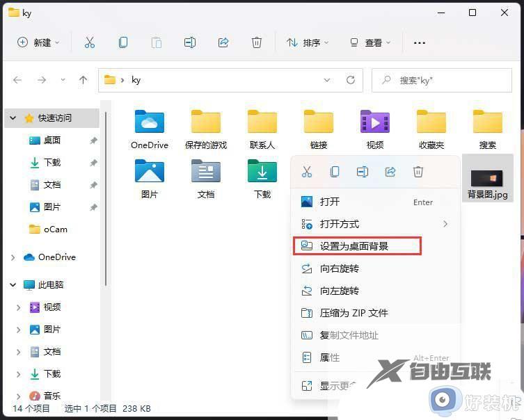The height and width of the screenshot is (420, 524).
Task: Click the context menu Rename icon
Action: click(x=363, y=172)
